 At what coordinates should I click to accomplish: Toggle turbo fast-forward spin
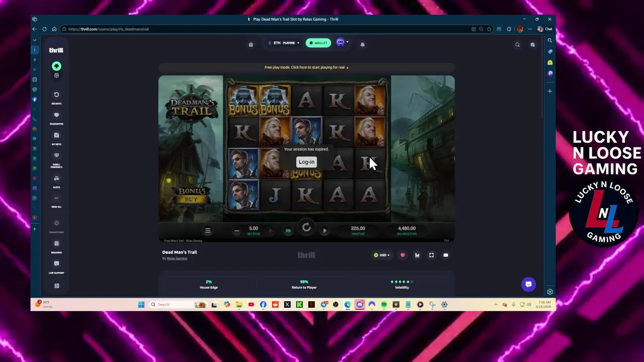click(x=288, y=231)
